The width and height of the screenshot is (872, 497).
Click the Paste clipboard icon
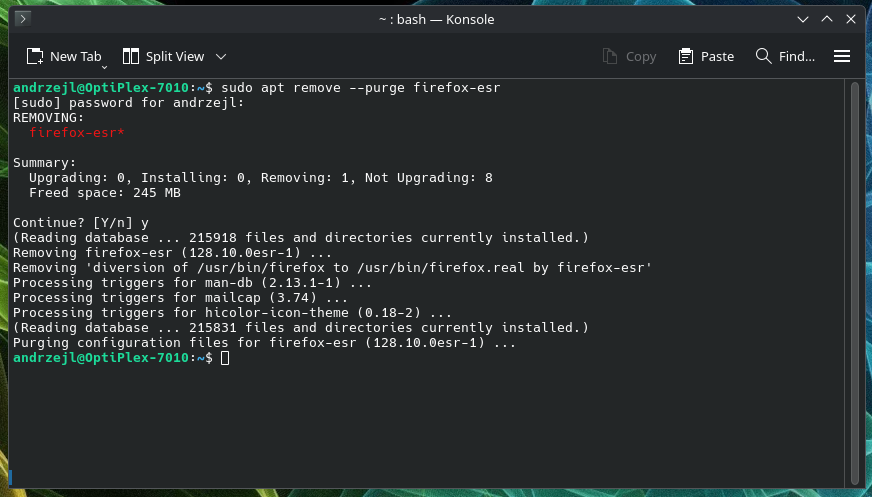click(x=686, y=56)
